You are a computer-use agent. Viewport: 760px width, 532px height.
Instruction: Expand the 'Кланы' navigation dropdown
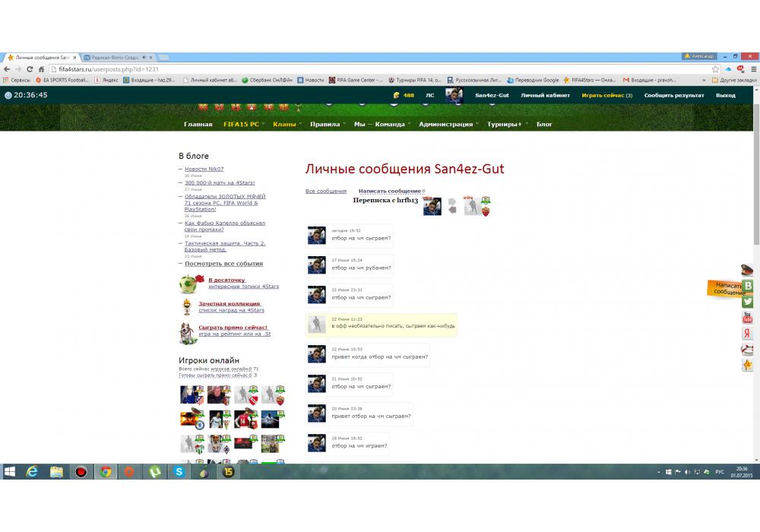284,124
